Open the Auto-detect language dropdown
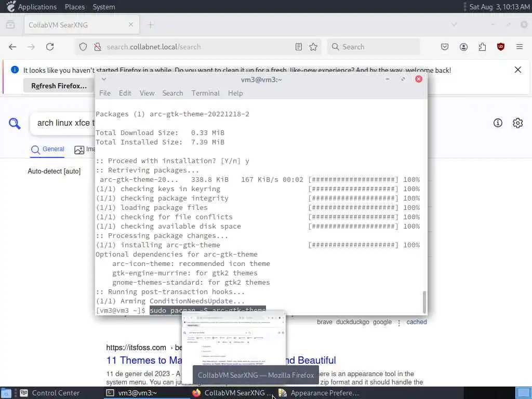 click(54, 171)
